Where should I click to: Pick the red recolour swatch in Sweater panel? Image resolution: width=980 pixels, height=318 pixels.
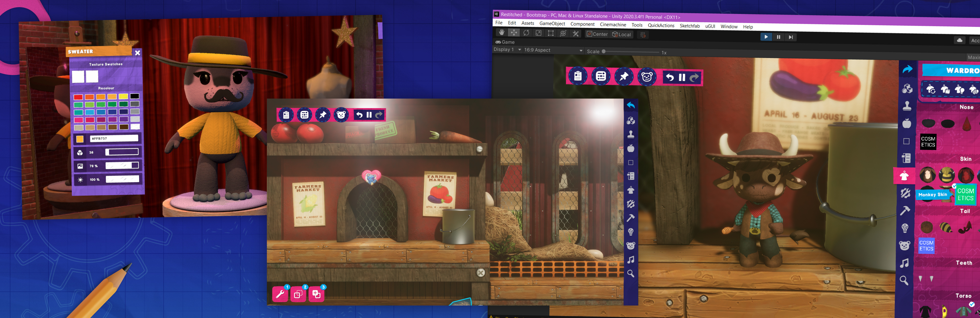tap(78, 97)
